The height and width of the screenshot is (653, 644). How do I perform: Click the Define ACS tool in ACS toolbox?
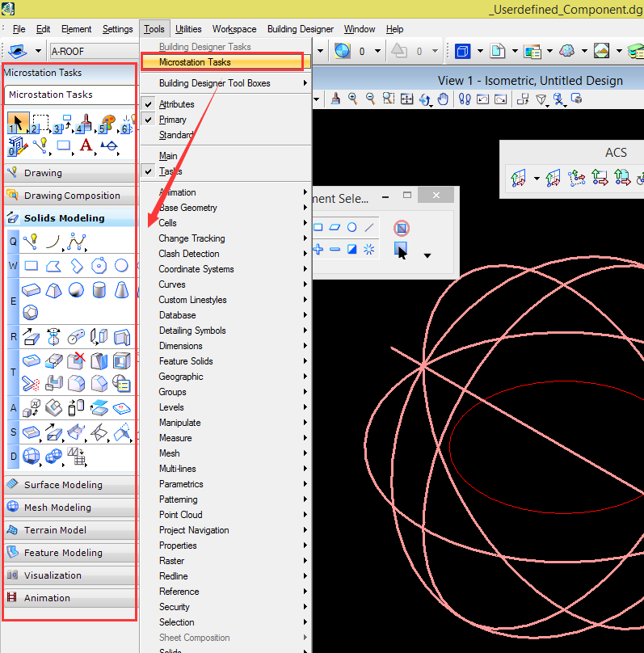(519, 179)
